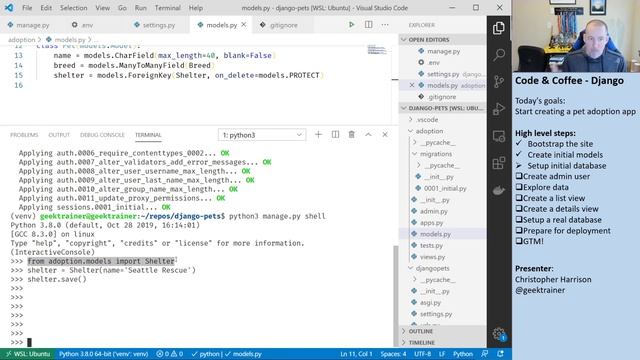Viewport: 640px width, 360px height.
Task: Collapse the migrations folder
Action: click(x=436, y=154)
